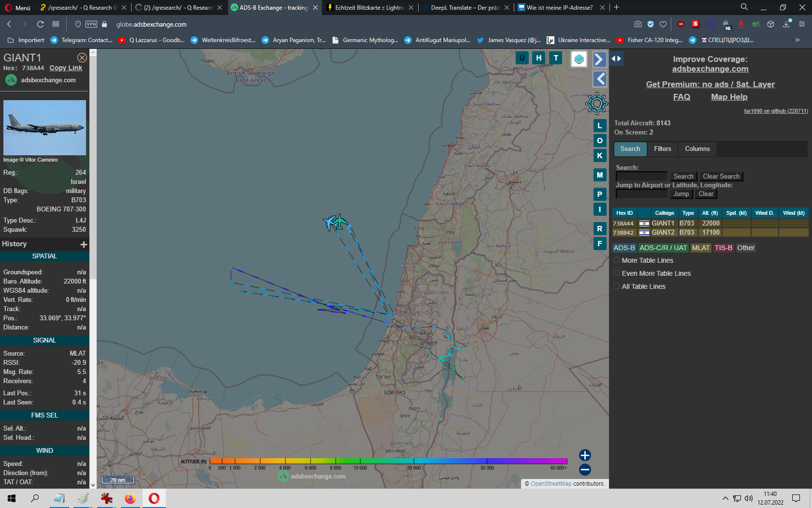Open Get Premium no ads link
812x508 pixels.
710,85
